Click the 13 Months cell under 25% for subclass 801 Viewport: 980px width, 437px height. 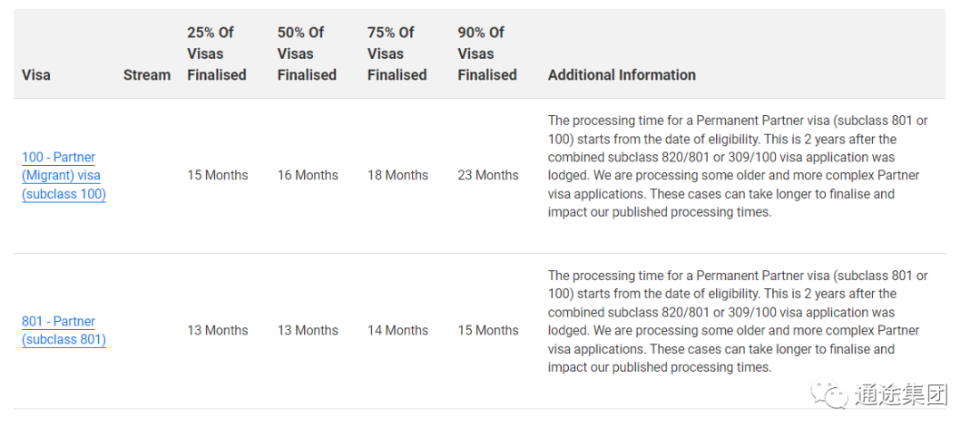point(218,330)
